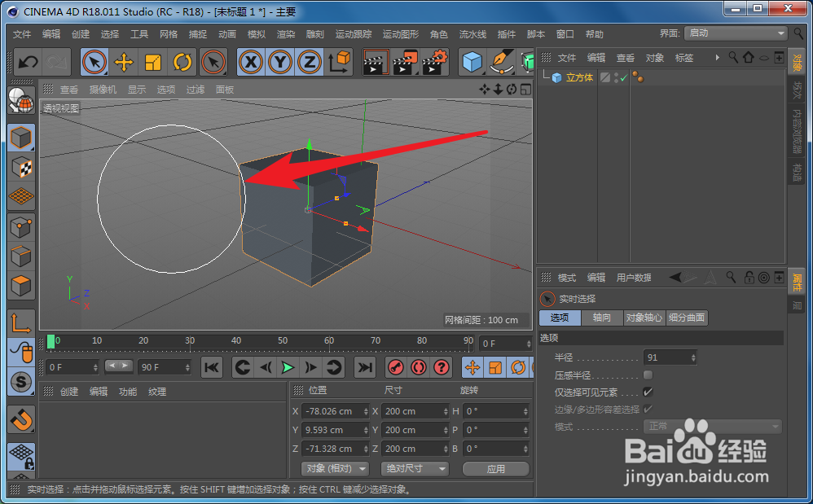The height and width of the screenshot is (504, 813).
Task: Open Render Settings from the toolbar
Action: tap(434, 62)
